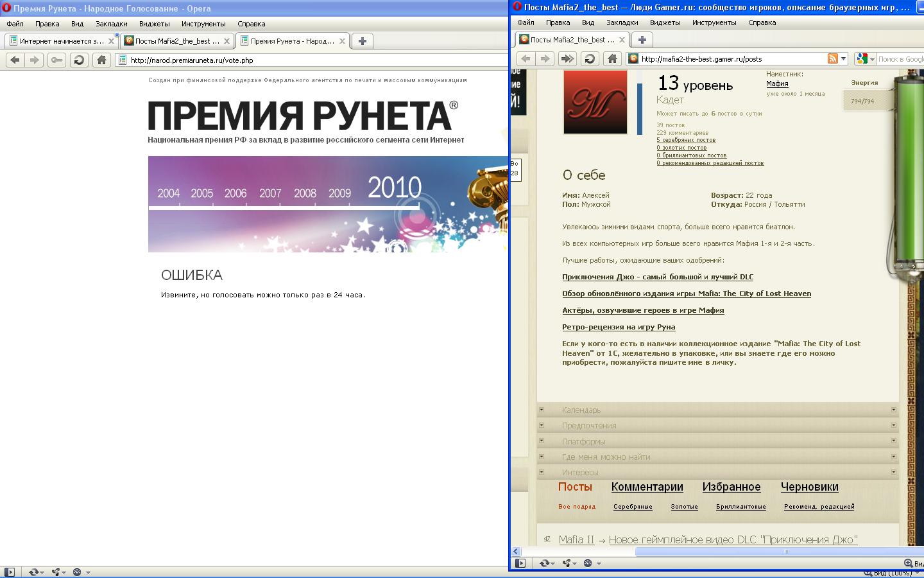Close the 'Интернет начинается' tab
Screen dimensions: 924x578
click(111, 41)
